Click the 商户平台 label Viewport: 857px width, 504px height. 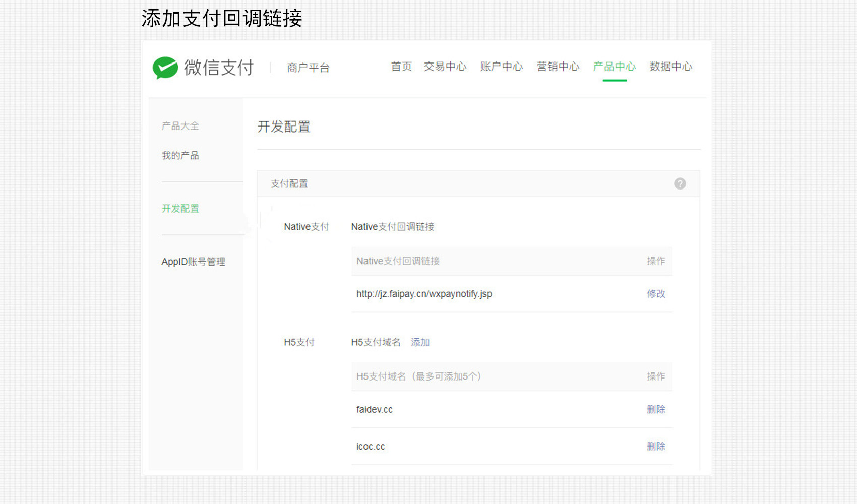308,68
